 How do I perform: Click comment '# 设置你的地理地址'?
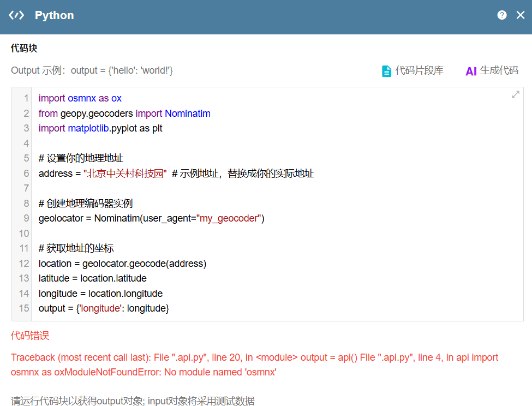tap(81, 158)
